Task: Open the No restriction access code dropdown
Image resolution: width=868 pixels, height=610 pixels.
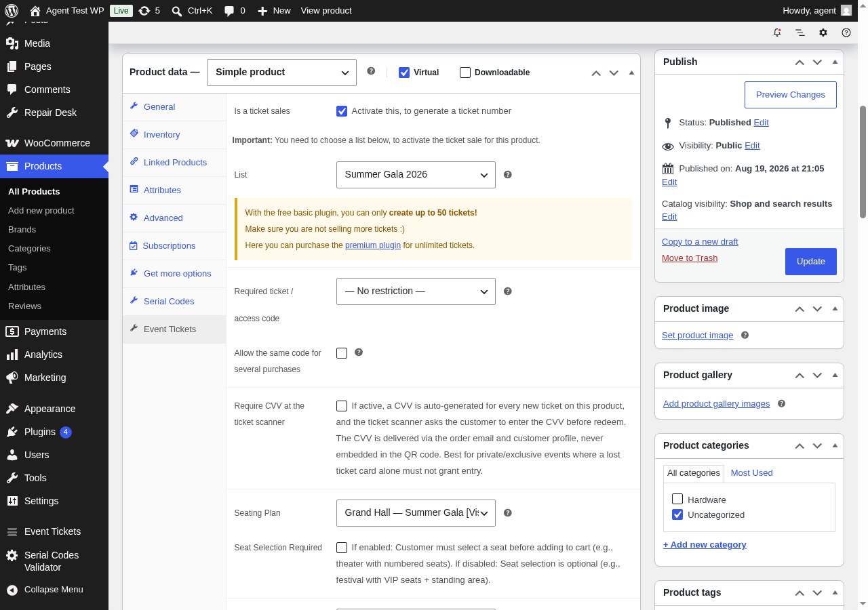Action: pos(416,291)
